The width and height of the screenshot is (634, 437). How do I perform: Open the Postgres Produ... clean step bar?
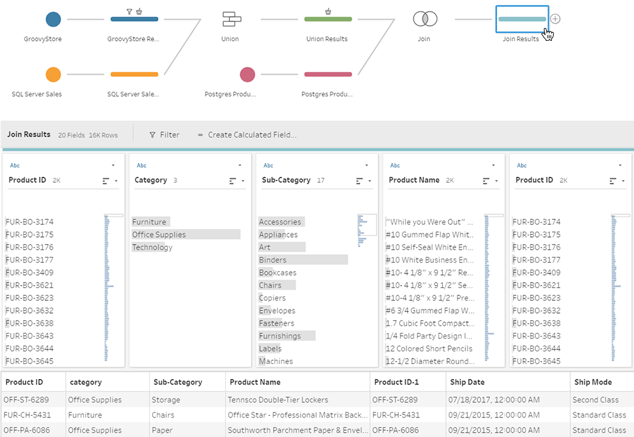point(328,74)
